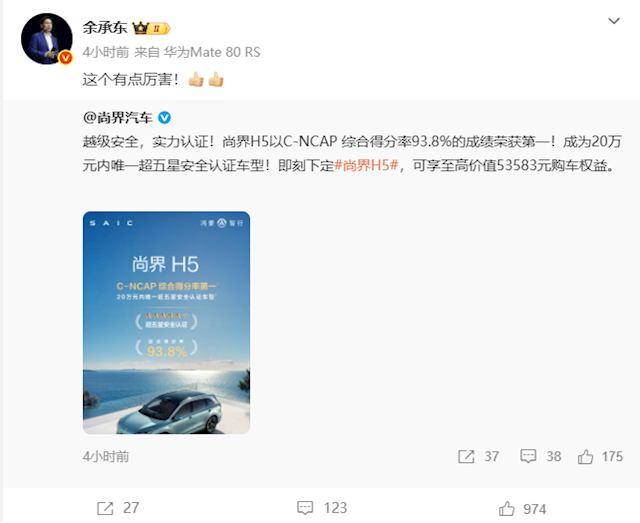This screenshot has width=640, height=523.
Task: Click the 4小时前 timestamp under the poster
Action: tap(106, 456)
